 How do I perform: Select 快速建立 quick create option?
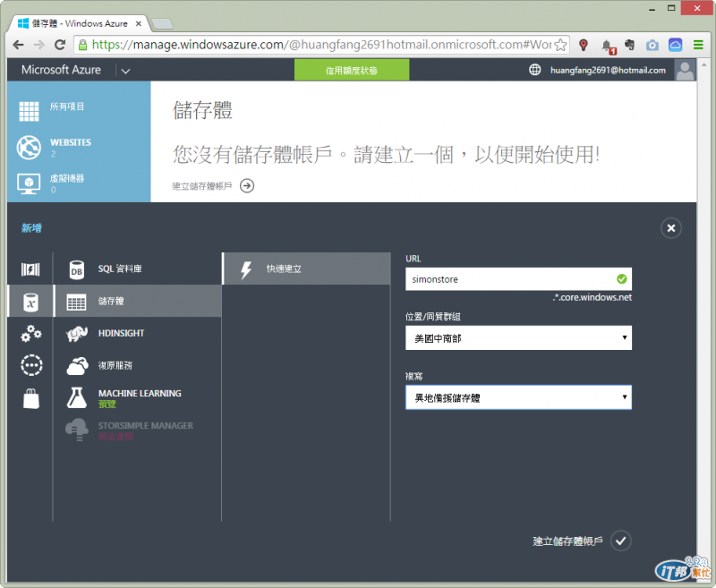[x=306, y=268]
